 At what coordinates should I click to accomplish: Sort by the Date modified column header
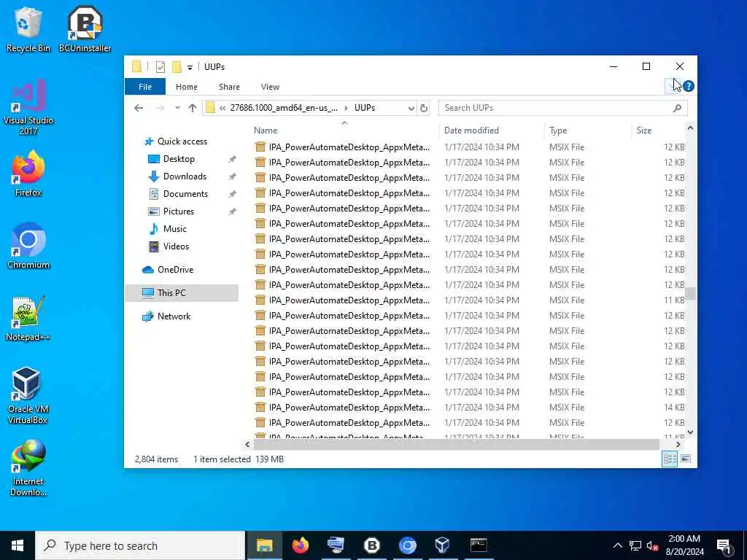click(491, 130)
